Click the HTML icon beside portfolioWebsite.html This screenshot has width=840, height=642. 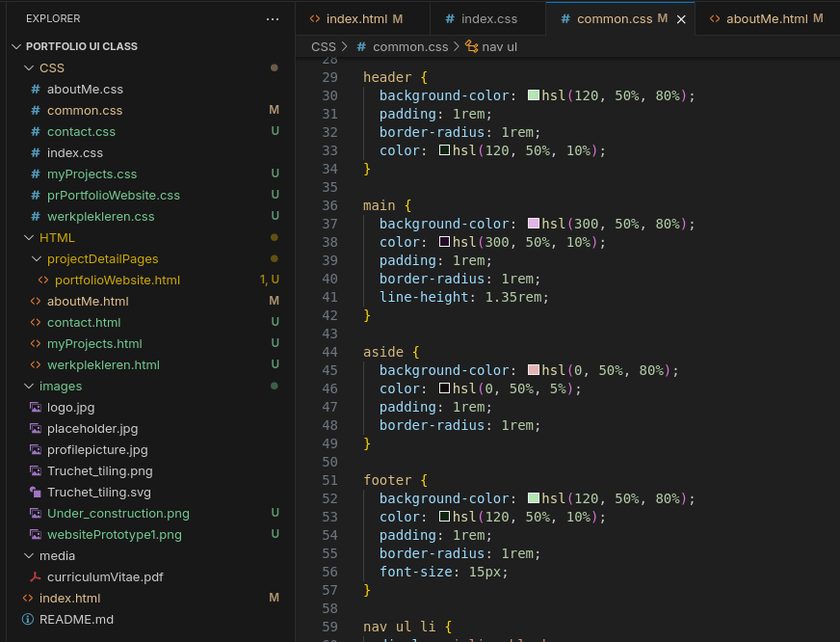[x=42, y=280]
